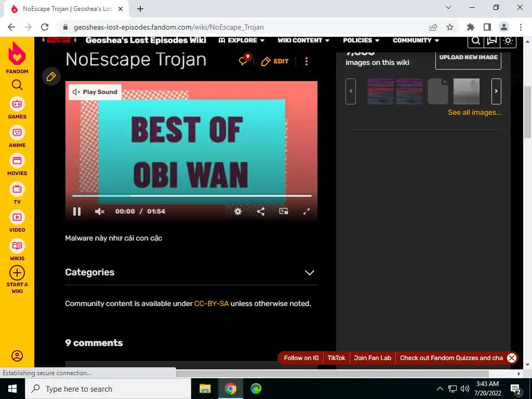Open the Video section icon
The image size is (532, 399).
tap(17, 217)
